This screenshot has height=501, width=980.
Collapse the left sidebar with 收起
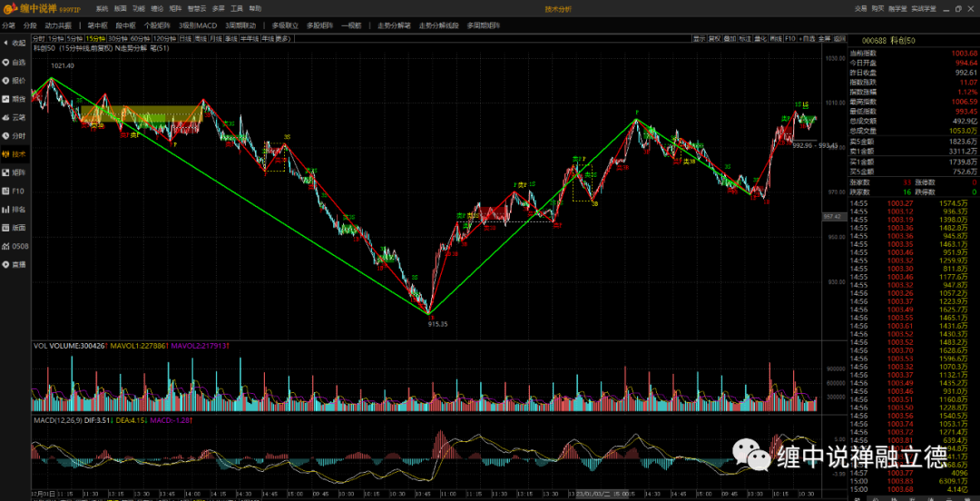click(x=14, y=44)
